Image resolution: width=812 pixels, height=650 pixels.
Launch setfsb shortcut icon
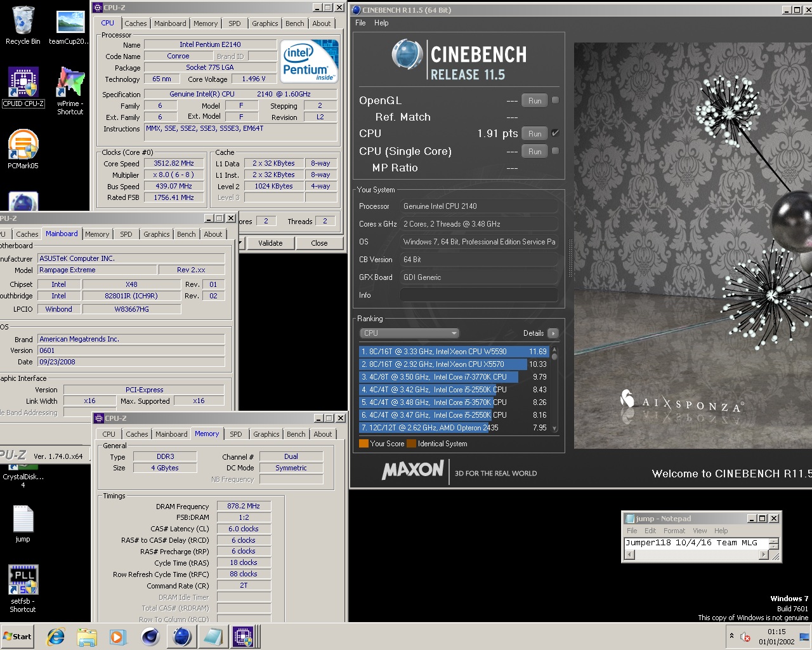point(23,588)
